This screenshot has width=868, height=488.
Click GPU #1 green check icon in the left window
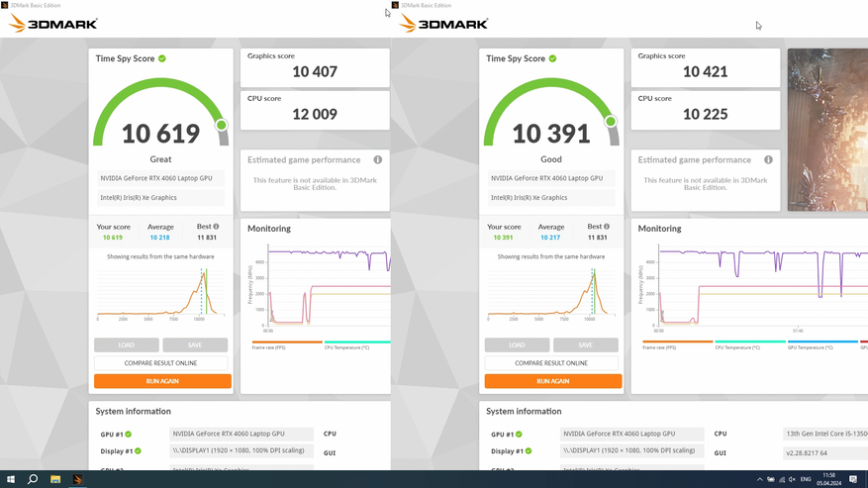click(129, 435)
